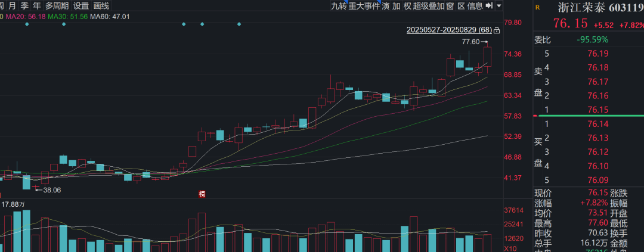Screen dimensions: 644x252
Task: Click the 窗 window icon button
Action: coord(450,6)
